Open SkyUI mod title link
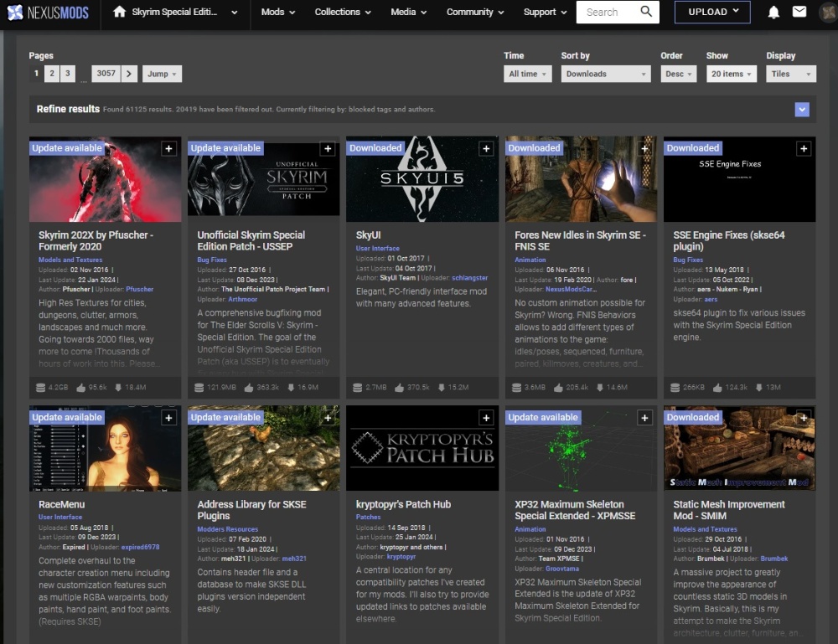The image size is (838, 644). [368, 235]
